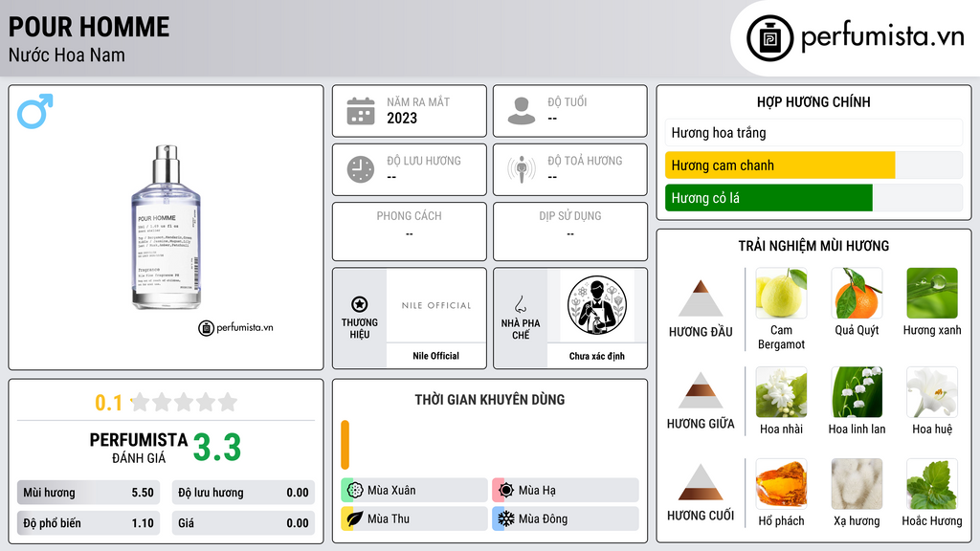Click the person silhouette icon for Độ Tuổi
The height and width of the screenshot is (551, 980).
[522, 111]
